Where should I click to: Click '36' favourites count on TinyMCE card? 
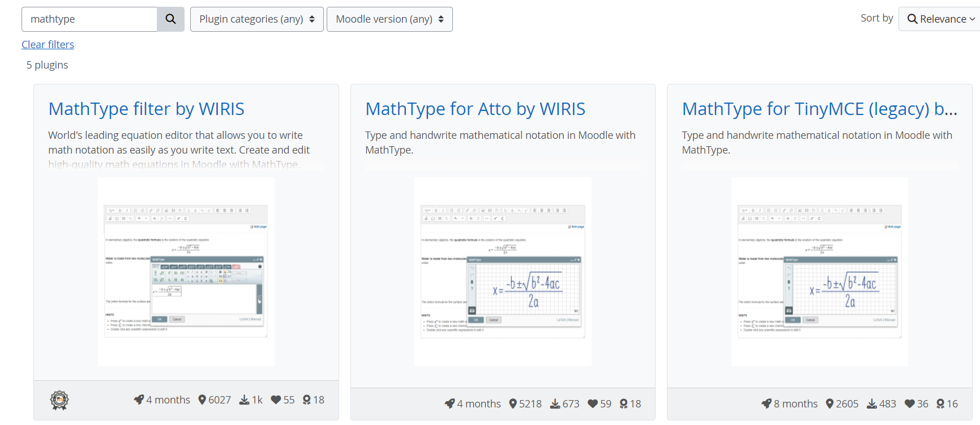click(x=923, y=403)
